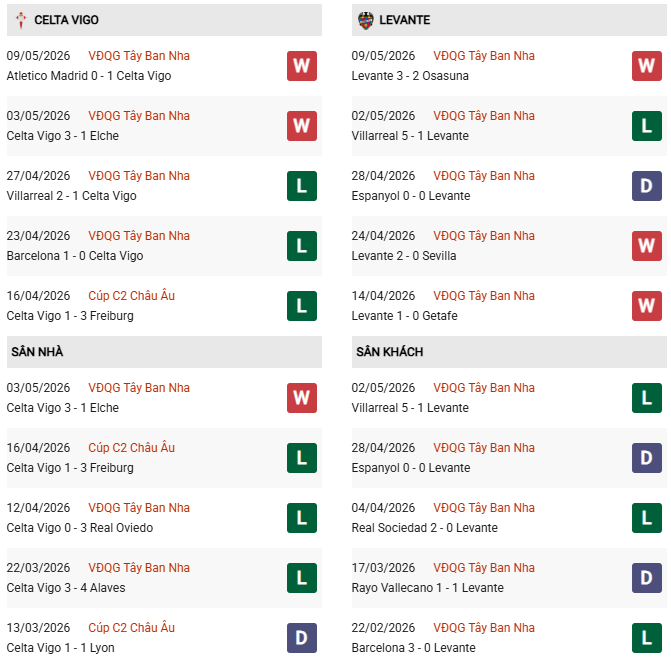Screen dimensions: 671x664
Task: Select the SÂN NHÀ section header
Action: (x=164, y=352)
